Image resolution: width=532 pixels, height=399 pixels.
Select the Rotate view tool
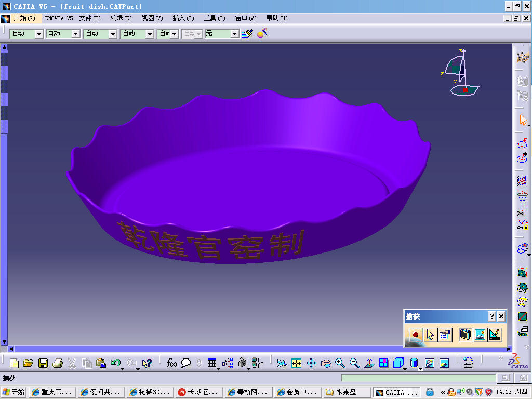coord(325,363)
